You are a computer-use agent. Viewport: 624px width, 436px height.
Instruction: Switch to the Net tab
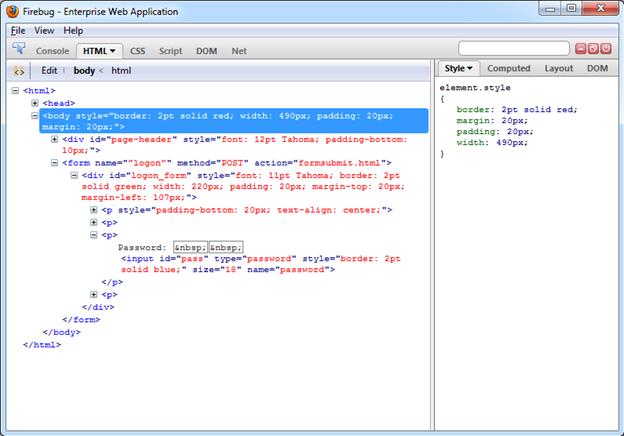point(239,50)
